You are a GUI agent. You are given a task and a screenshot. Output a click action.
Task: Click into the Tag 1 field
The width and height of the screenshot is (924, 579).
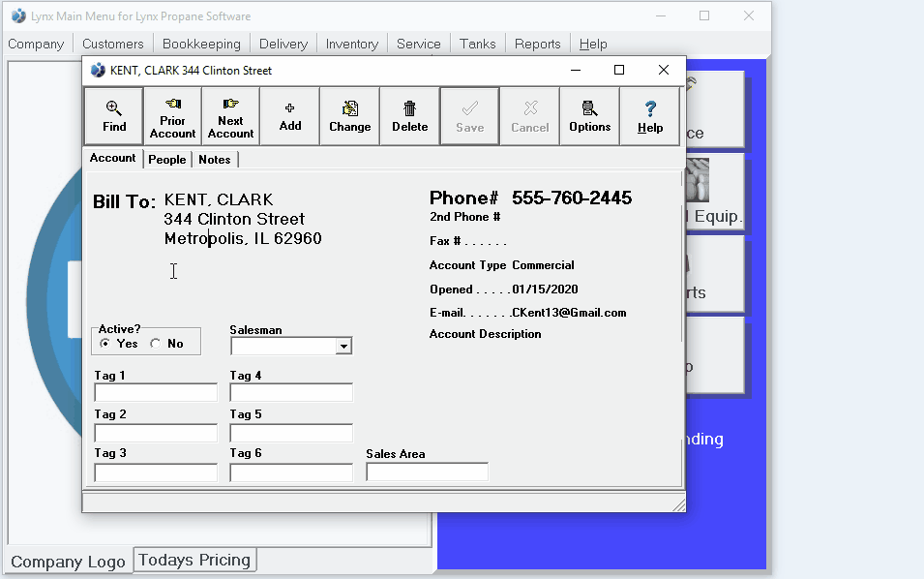coord(156,393)
